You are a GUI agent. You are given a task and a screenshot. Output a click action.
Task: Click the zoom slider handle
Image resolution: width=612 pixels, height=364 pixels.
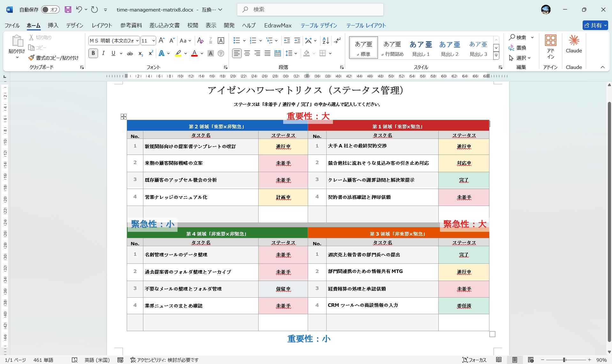(x=564, y=360)
